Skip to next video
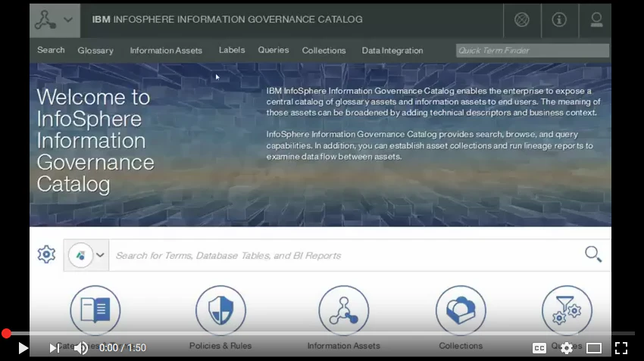The width and height of the screenshot is (644, 361). (x=54, y=348)
